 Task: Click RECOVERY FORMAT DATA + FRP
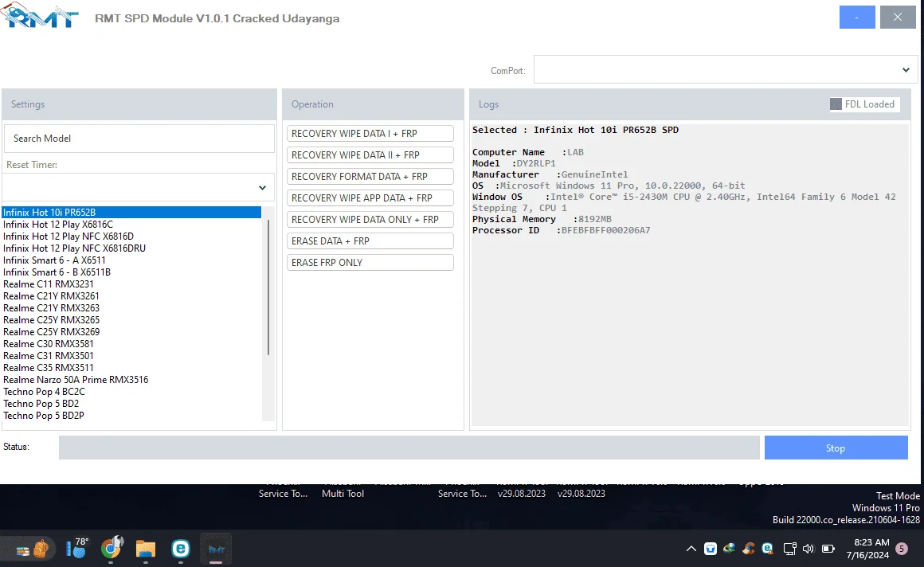pos(370,177)
